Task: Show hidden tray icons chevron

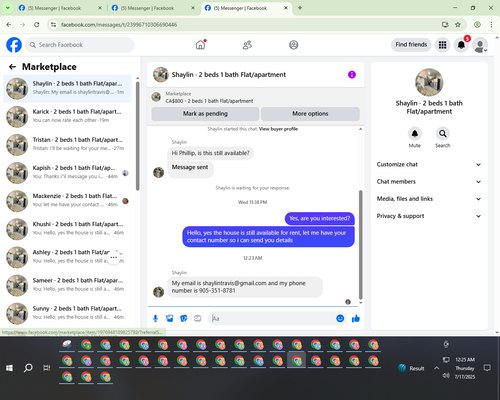Action: pos(436,368)
